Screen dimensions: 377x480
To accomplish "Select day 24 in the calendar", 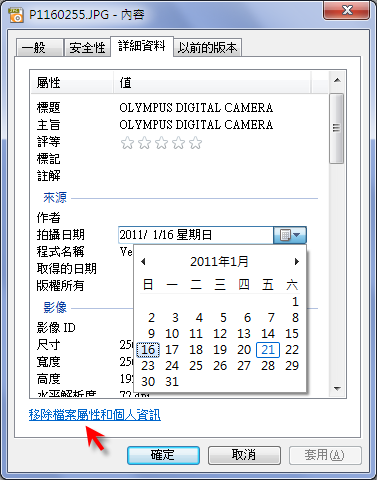I will click(172, 366).
